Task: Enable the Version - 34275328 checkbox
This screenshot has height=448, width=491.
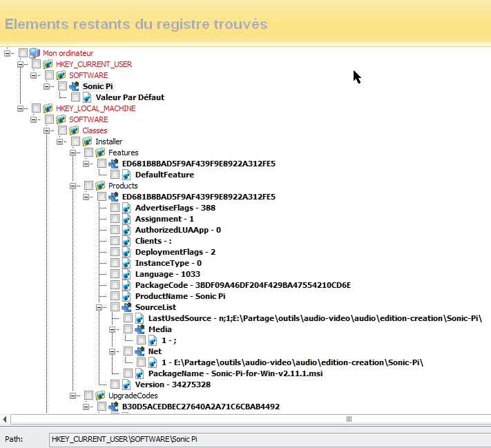Action: [115, 384]
